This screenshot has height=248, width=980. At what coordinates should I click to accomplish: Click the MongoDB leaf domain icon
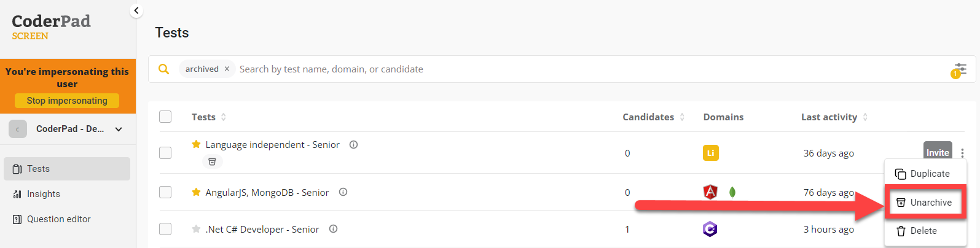[x=732, y=192]
